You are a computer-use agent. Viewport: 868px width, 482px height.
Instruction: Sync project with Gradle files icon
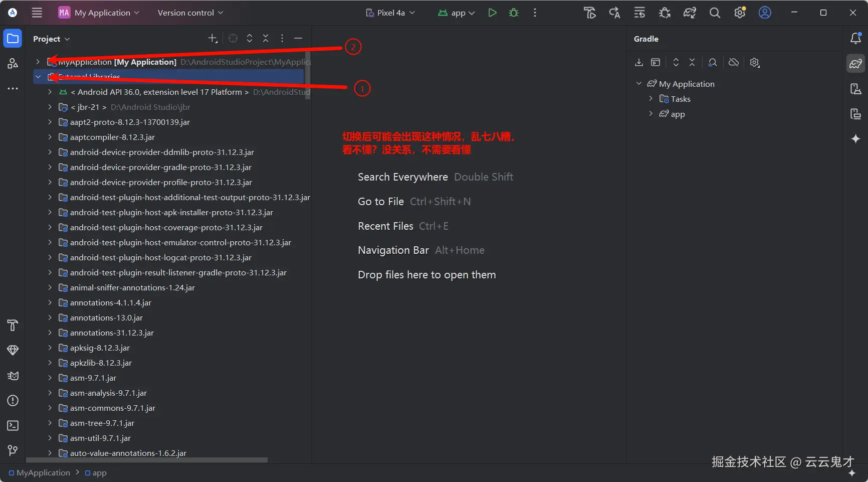click(x=690, y=13)
